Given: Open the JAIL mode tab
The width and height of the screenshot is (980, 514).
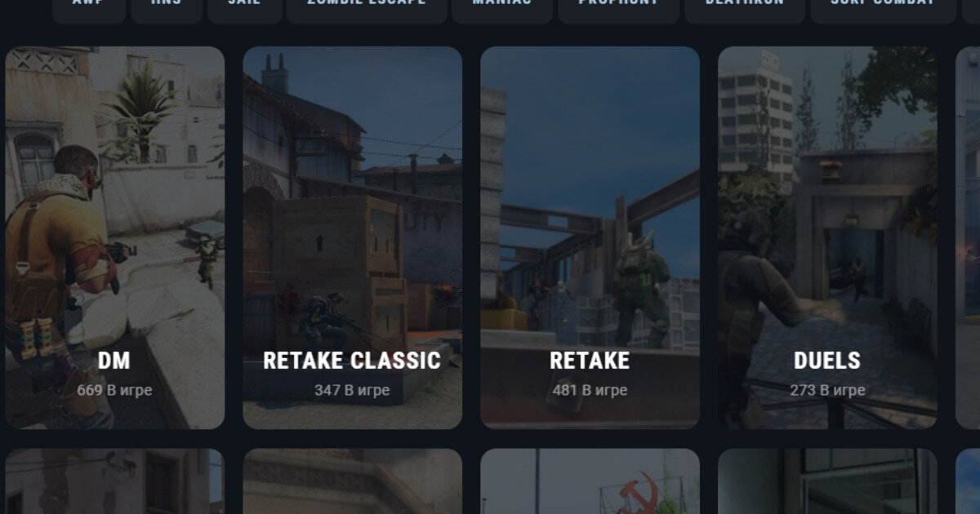Looking at the screenshot, I should [245, 10].
